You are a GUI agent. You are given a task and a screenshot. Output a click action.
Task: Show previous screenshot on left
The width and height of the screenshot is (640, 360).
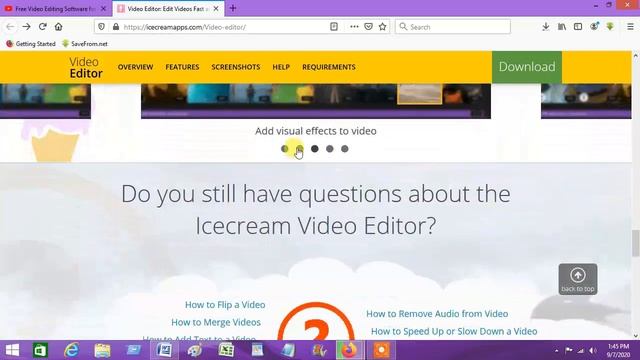pos(45,101)
